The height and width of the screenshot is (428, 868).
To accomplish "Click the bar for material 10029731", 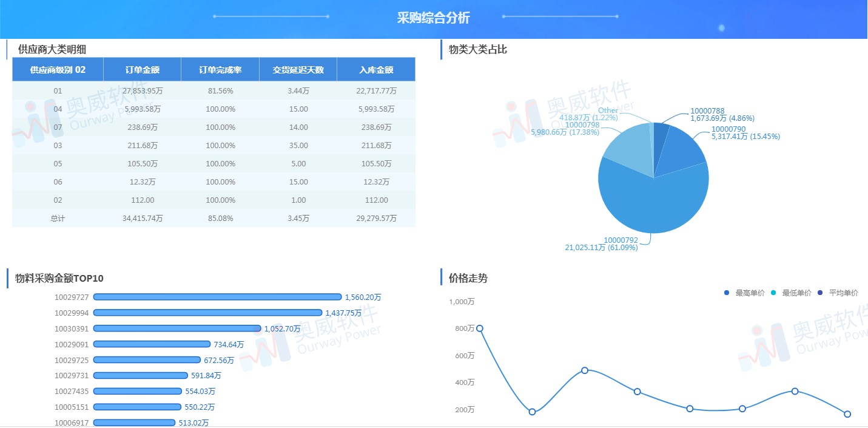I will point(141,376).
